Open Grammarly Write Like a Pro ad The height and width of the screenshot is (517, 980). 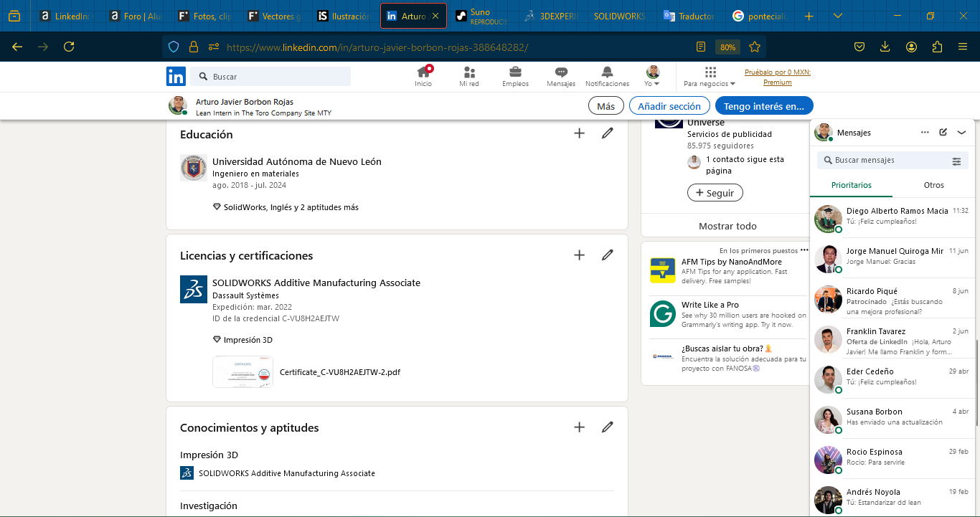(x=727, y=314)
